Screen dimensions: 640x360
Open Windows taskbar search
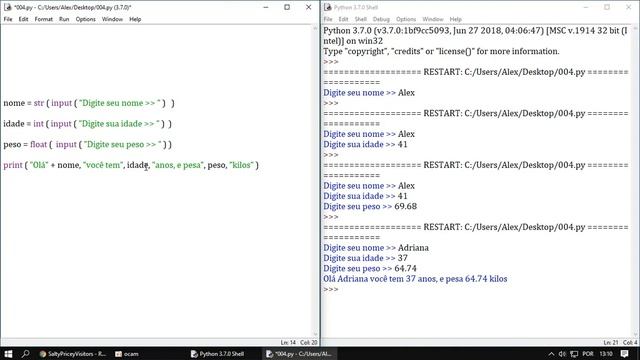(25, 353)
